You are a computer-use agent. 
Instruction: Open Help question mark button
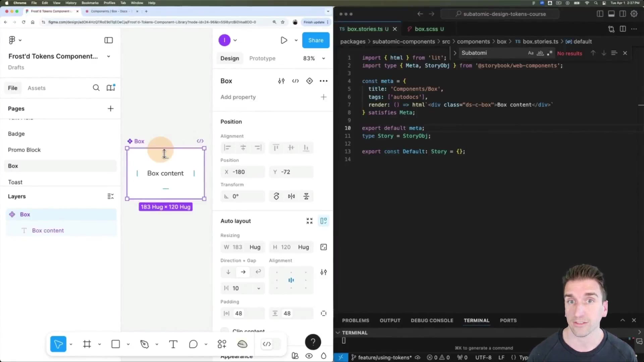[x=313, y=342]
